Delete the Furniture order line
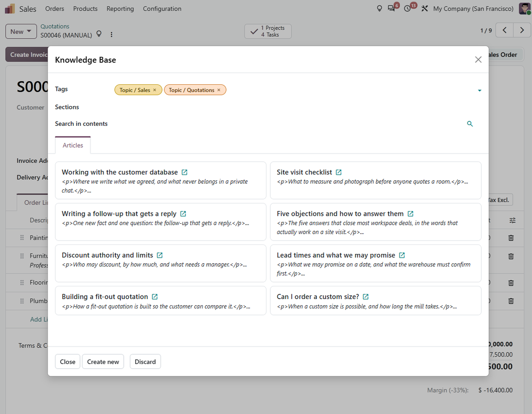 coord(511,256)
